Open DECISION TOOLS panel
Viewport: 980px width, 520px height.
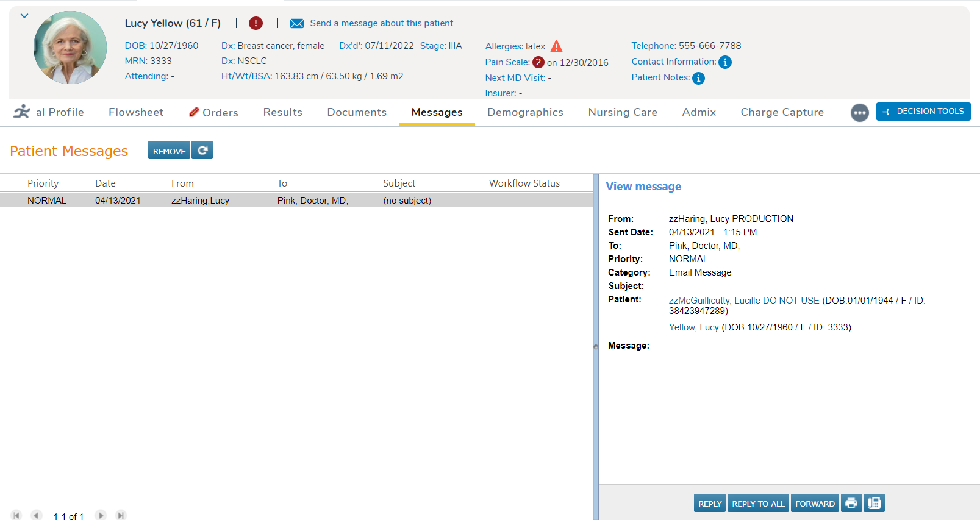pyautogui.click(x=923, y=112)
